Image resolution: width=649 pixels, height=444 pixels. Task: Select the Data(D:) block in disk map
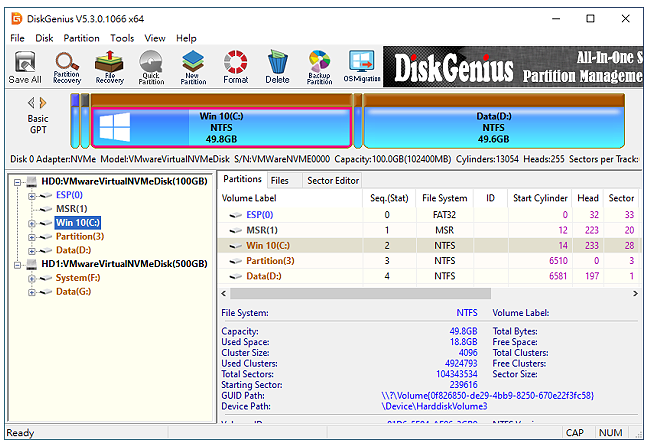[x=493, y=121]
